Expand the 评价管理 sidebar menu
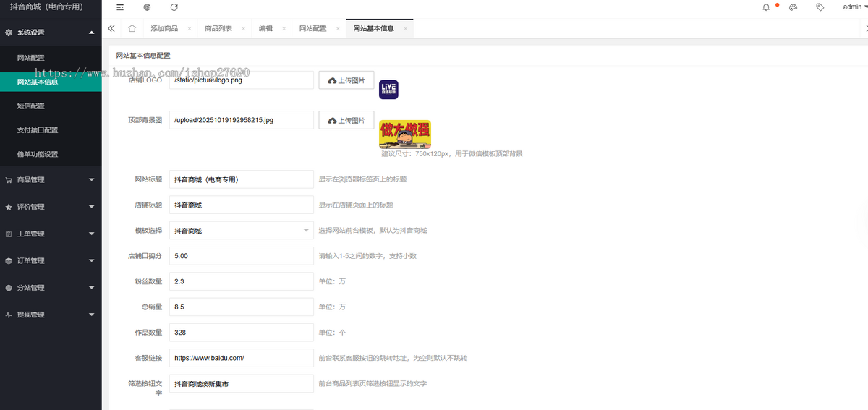 [x=51, y=207]
